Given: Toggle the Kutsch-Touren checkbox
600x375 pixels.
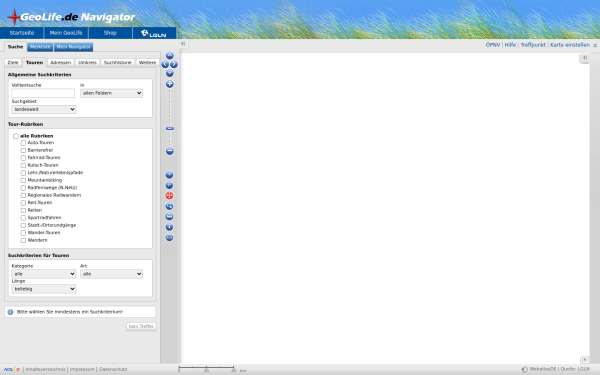Looking at the screenshot, I should [23, 165].
